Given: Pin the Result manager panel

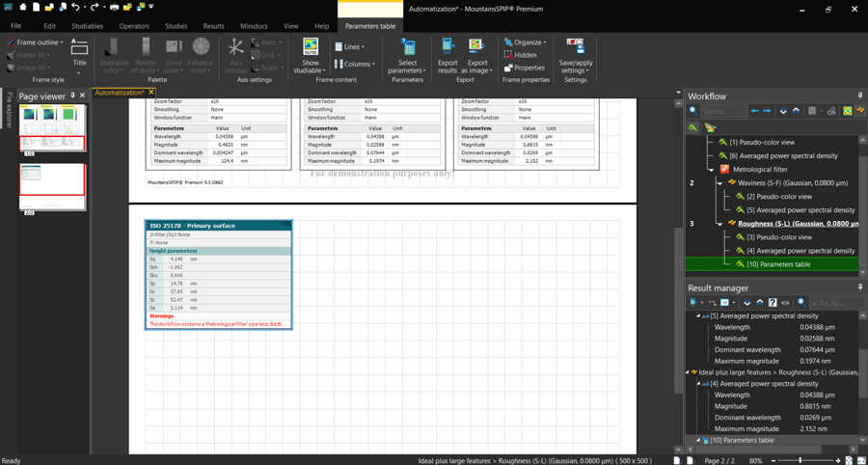Looking at the screenshot, I should [x=860, y=287].
